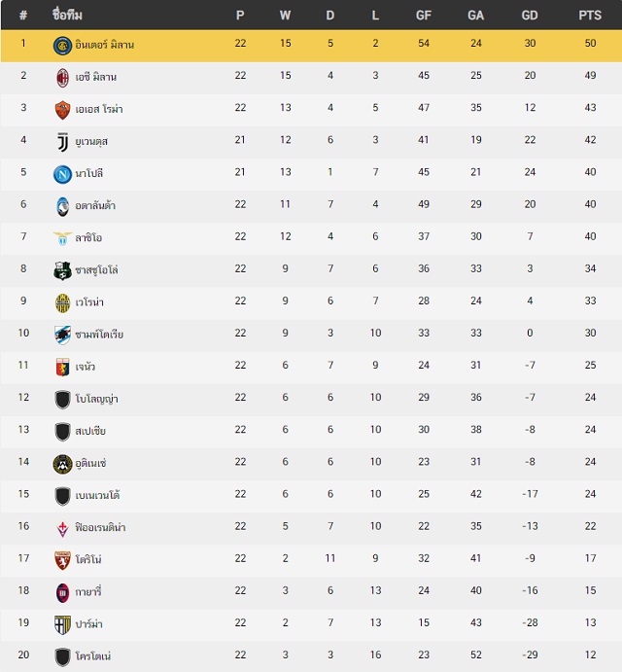Click the W column header
Image resolution: width=622 pixels, height=672 pixels.
coord(285,16)
